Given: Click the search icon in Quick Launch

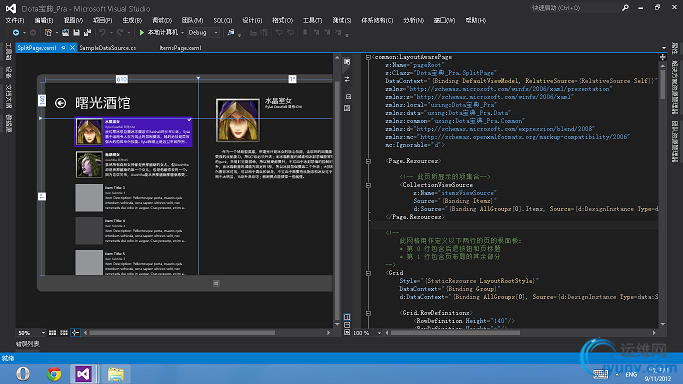Looking at the screenshot, I should coord(625,8).
